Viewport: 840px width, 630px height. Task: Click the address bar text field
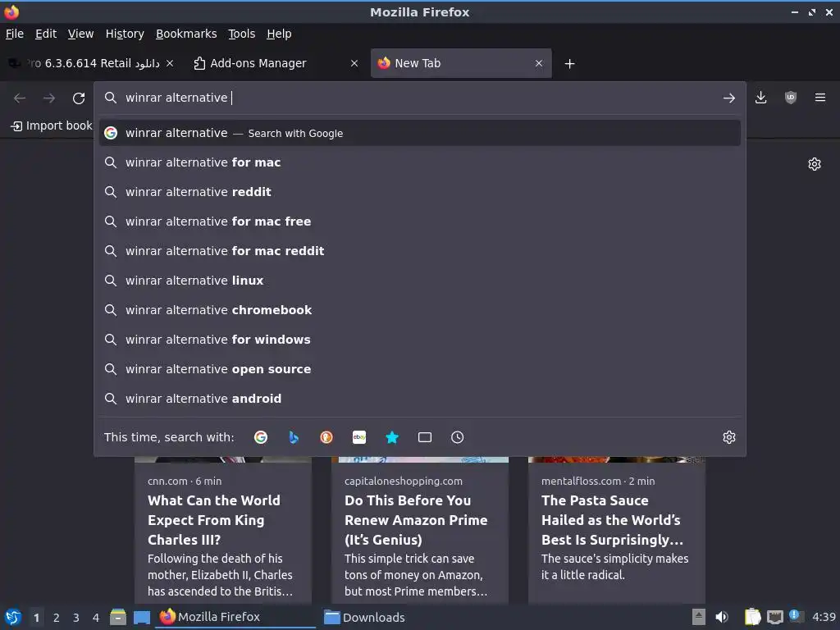(419, 98)
